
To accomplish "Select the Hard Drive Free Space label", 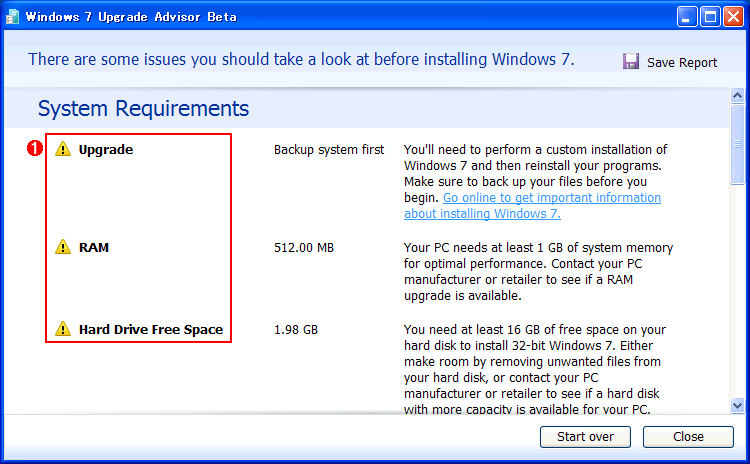I will tap(151, 330).
